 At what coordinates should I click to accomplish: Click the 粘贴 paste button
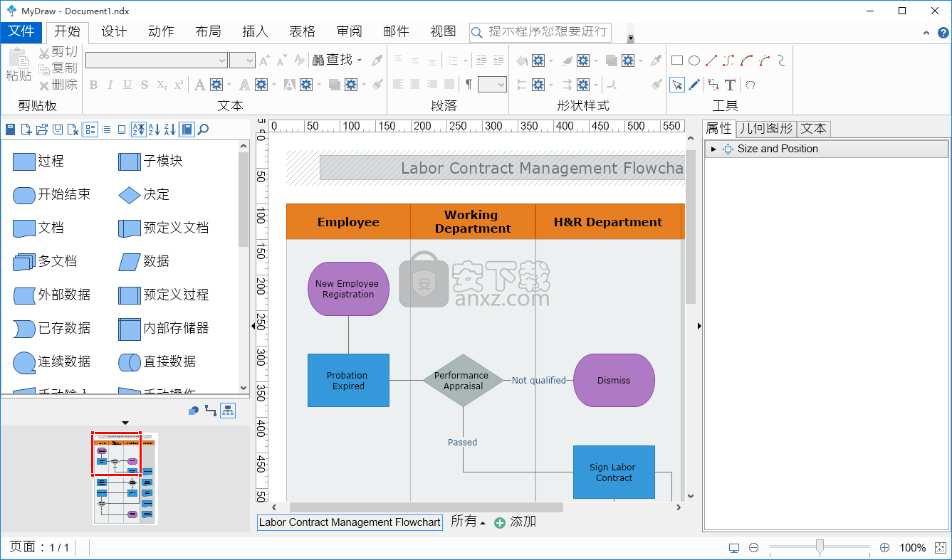[19, 65]
